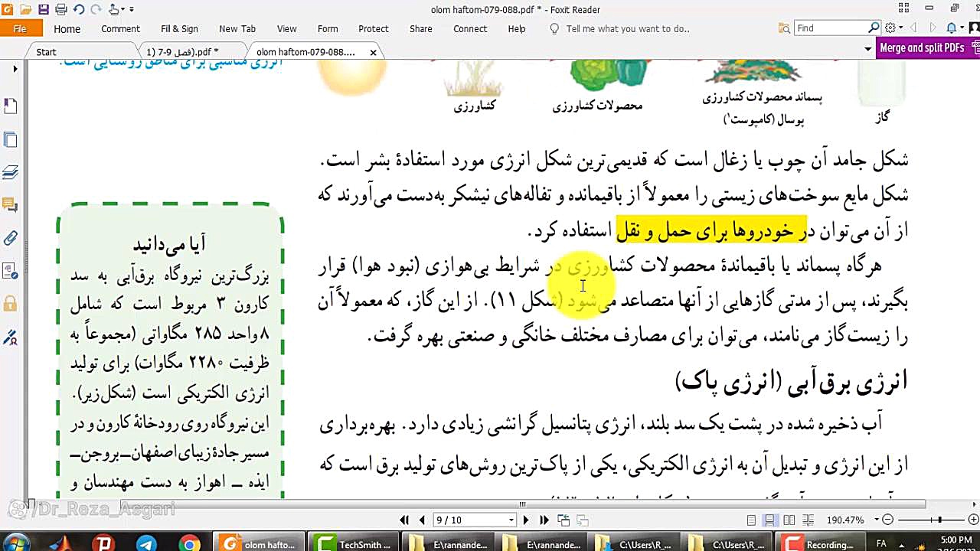
Task: Open the page number dropdown
Action: [x=511, y=520]
